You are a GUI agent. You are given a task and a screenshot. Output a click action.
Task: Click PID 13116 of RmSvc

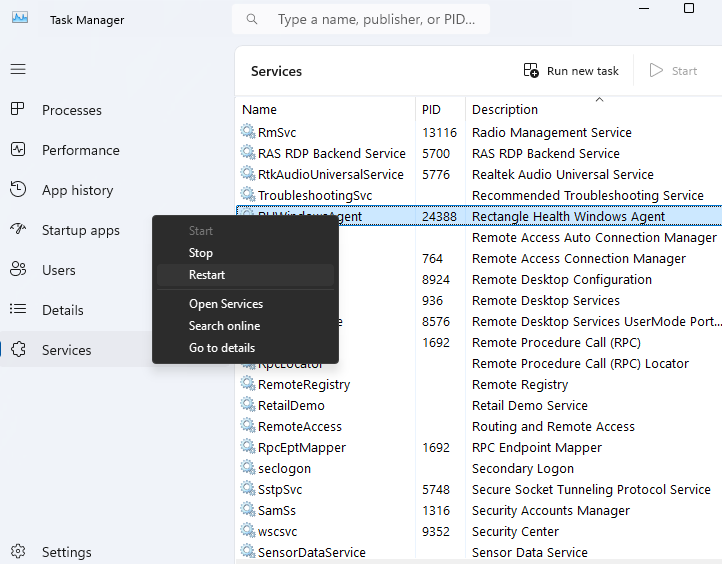439,133
